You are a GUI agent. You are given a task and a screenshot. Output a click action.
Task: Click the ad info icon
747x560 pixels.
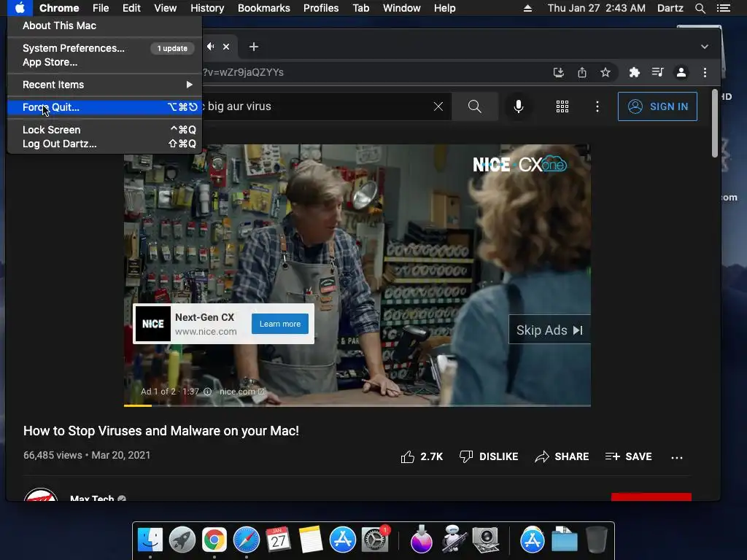click(208, 392)
